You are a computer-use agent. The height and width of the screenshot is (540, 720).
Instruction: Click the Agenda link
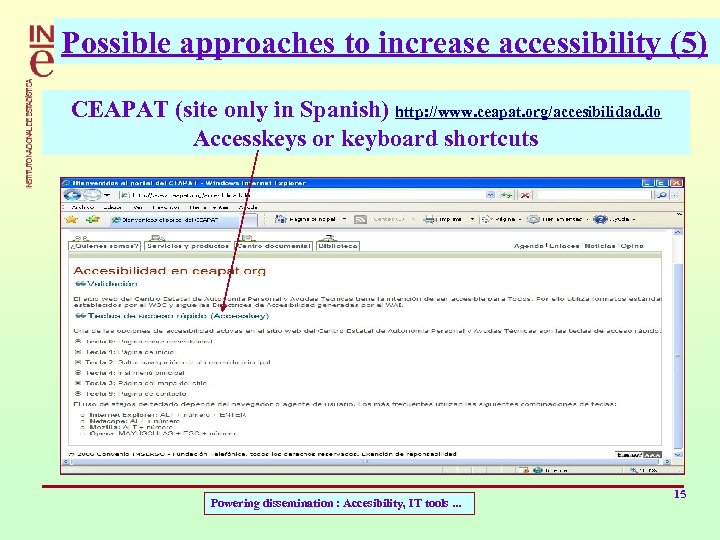point(529,246)
